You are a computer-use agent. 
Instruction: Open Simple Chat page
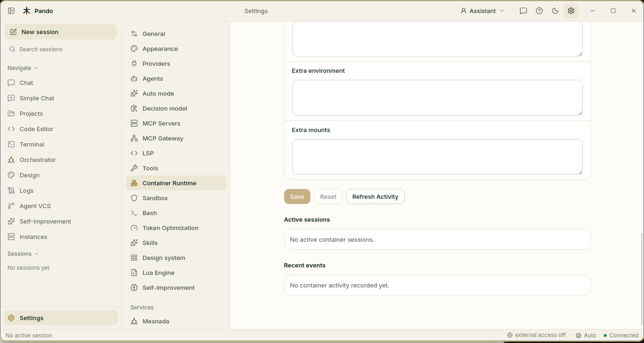pos(61,98)
